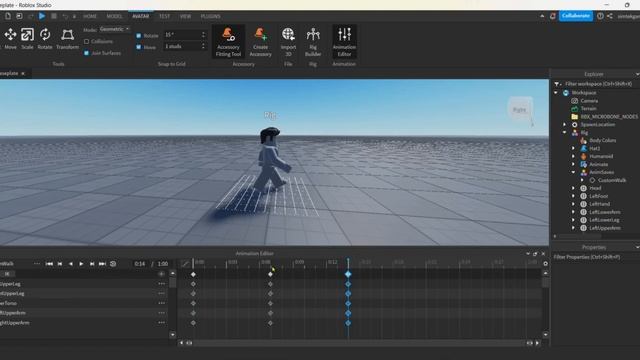Play animation in reverse
The height and width of the screenshot is (360, 640).
71,264
